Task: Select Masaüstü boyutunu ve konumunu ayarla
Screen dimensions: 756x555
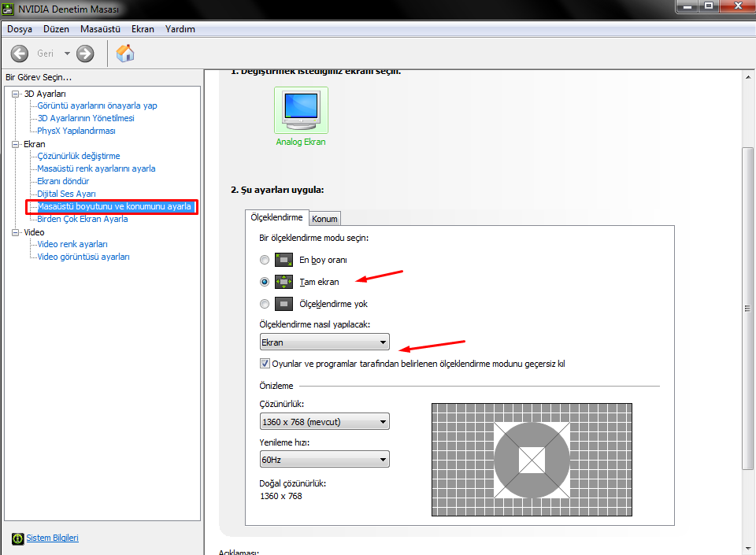Action: pyautogui.click(x=114, y=206)
